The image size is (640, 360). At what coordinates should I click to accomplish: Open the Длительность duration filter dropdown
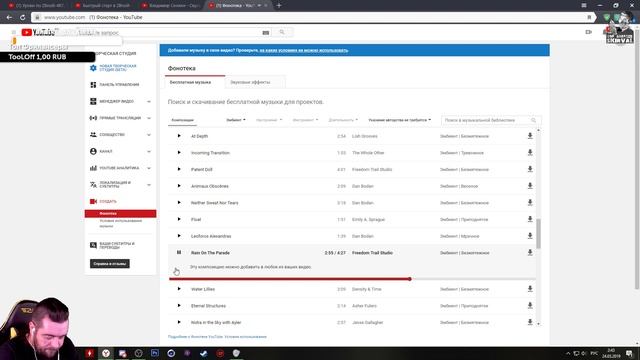[343, 120]
